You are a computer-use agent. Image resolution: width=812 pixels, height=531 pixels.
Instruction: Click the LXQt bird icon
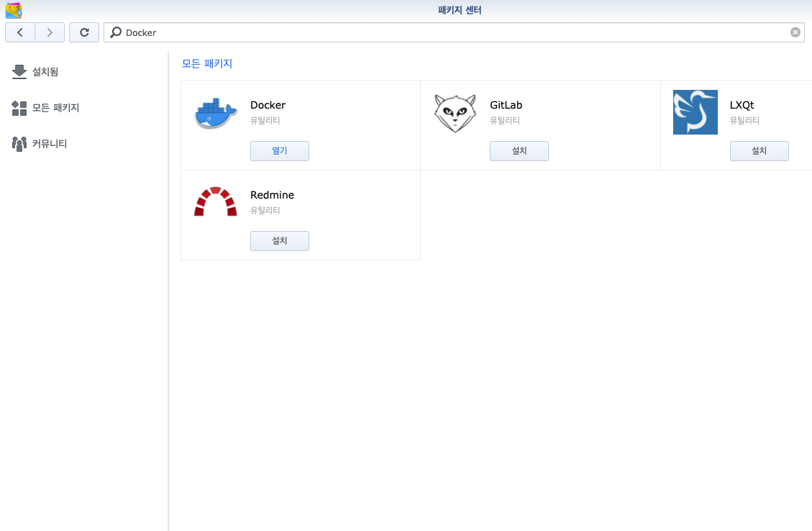pyautogui.click(x=695, y=112)
